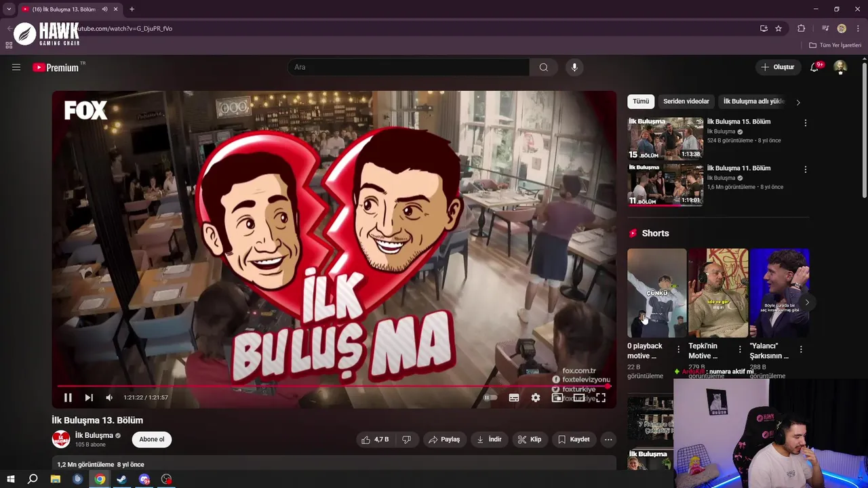
Task: Focus the Ara search field
Action: pyautogui.click(x=408, y=67)
